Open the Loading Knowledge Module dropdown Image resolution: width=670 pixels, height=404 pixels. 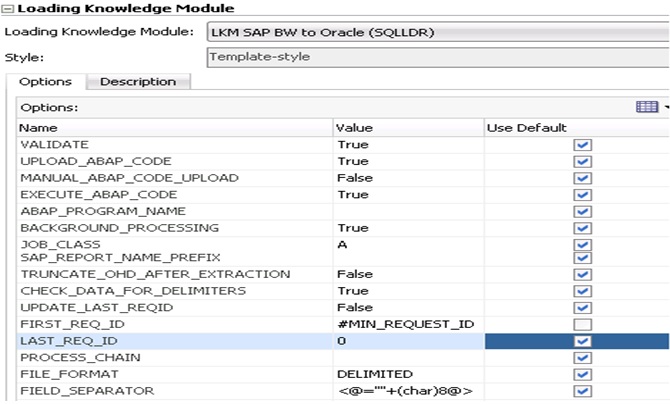click(438, 32)
